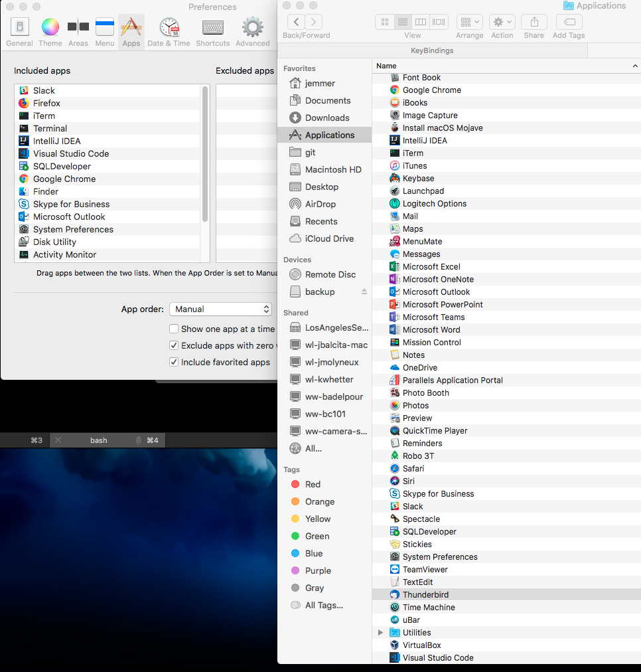Open jemmer home in Finder sidebar

point(324,83)
